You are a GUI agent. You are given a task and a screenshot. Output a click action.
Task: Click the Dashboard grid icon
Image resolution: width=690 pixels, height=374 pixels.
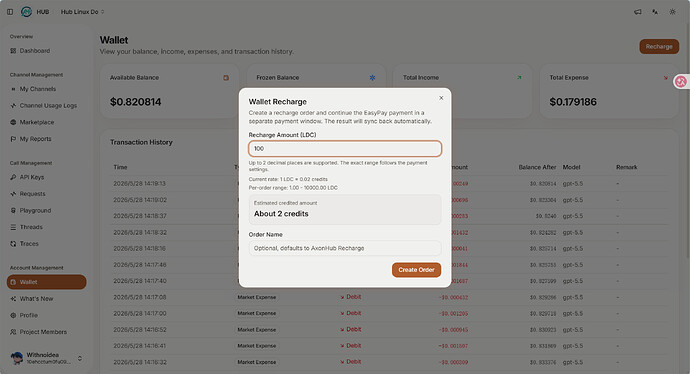coord(13,51)
